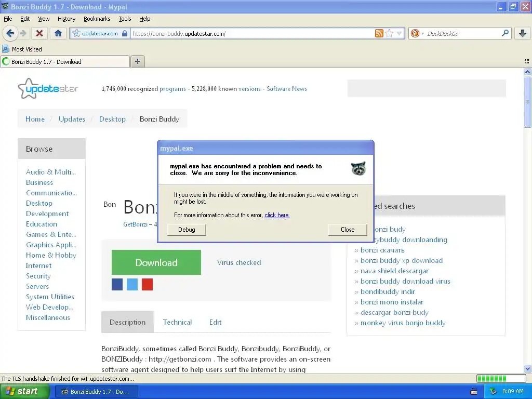This screenshot has height=399, width=532.
Task: Open the GetBonzi vendor link
Action: pyautogui.click(x=135, y=224)
